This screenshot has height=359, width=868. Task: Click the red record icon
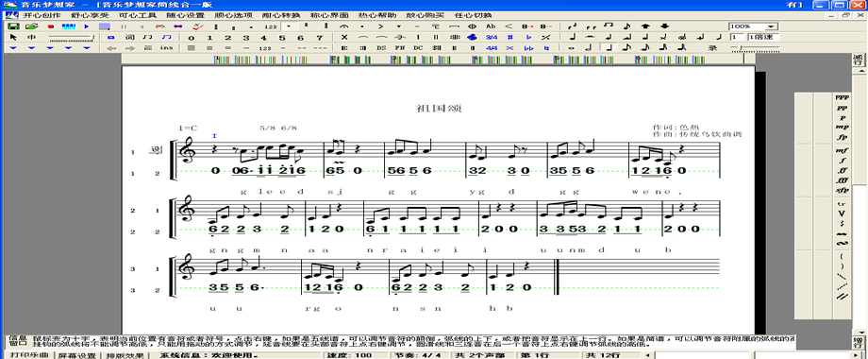point(50,26)
